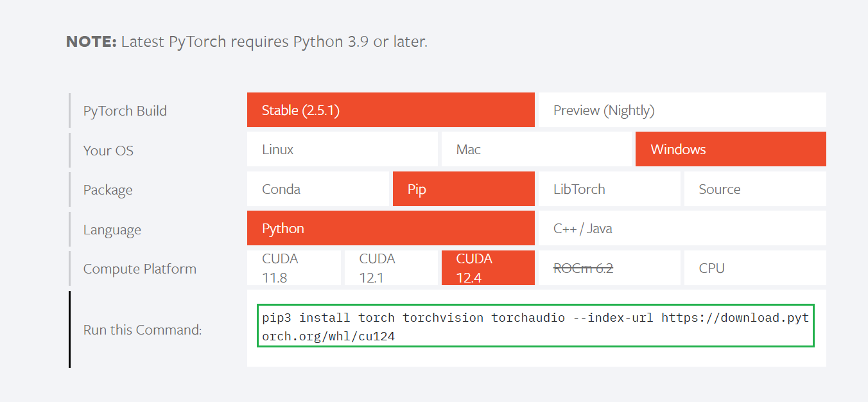868x402 pixels.
Task: Select Source as the package type
Action: pyautogui.click(x=754, y=189)
